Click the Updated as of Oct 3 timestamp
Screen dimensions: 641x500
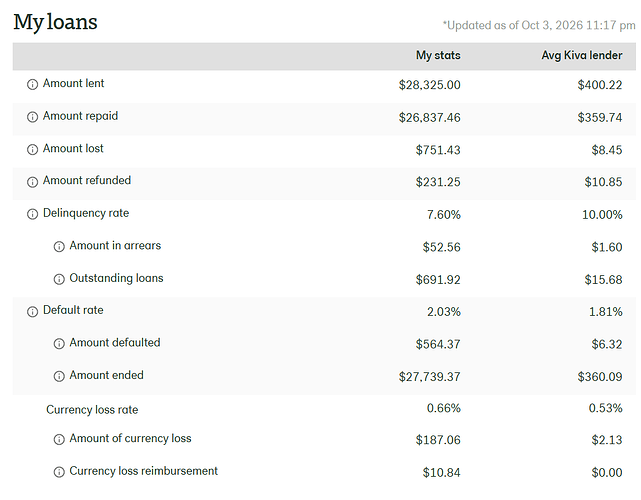(x=539, y=25)
